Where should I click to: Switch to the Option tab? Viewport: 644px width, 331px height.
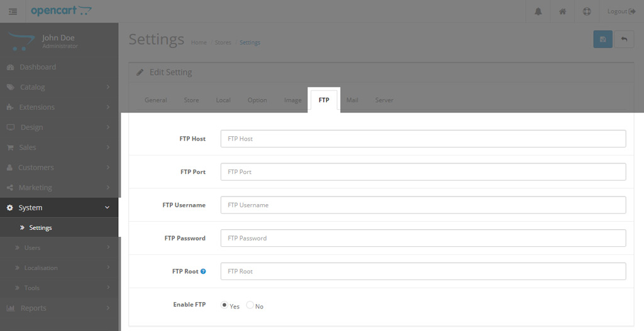tap(257, 100)
